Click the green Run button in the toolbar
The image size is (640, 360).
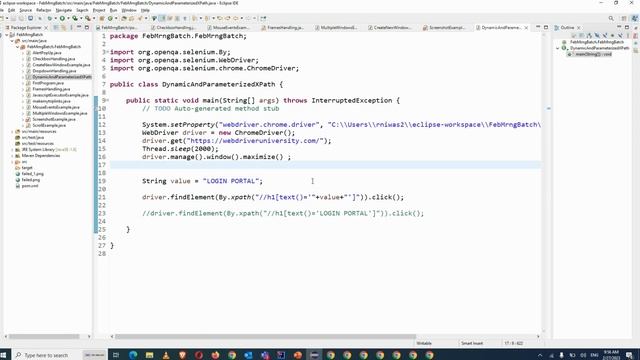(x=62, y=18)
